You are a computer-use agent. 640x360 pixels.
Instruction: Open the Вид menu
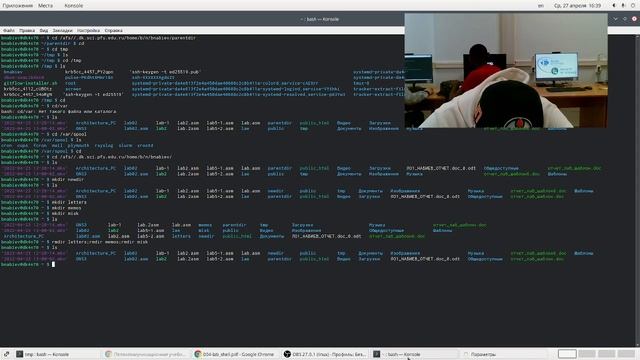coord(44,31)
